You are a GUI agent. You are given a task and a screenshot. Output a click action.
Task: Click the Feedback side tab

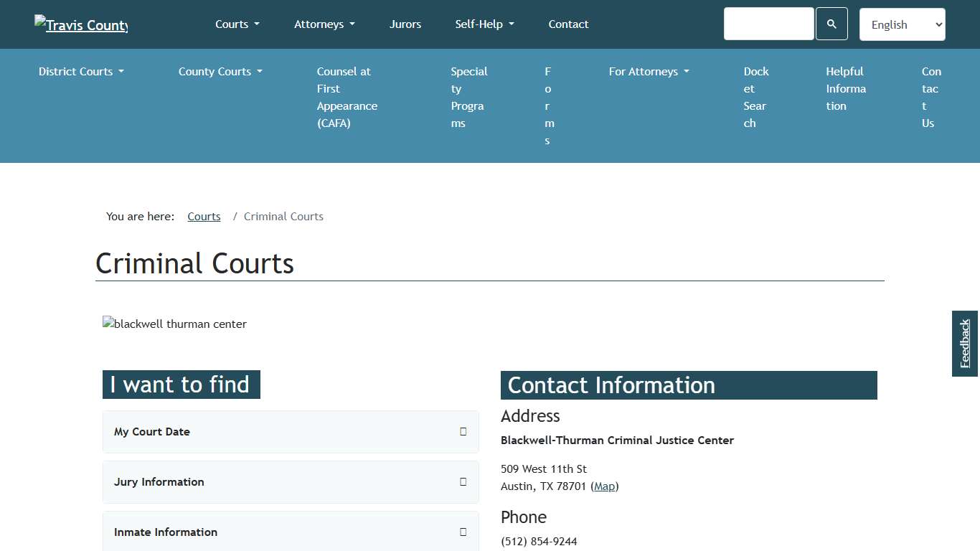pos(964,344)
